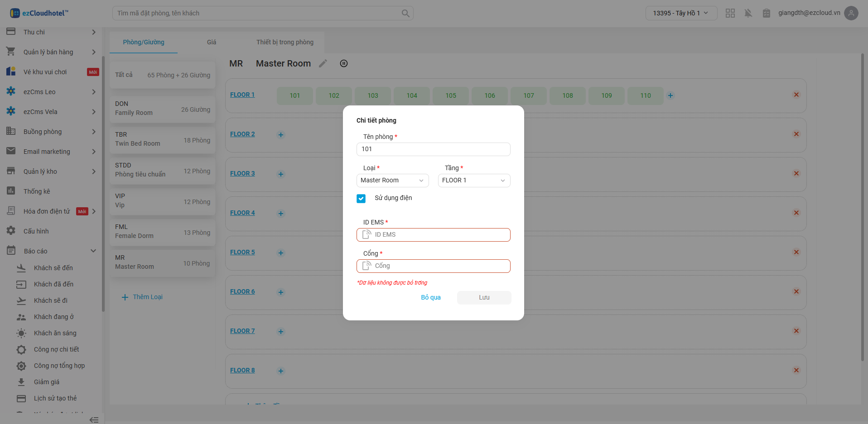Collapse the sidebar using the bottom collapse icon
This screenshot has width=868, height=424.
(94, 419)
